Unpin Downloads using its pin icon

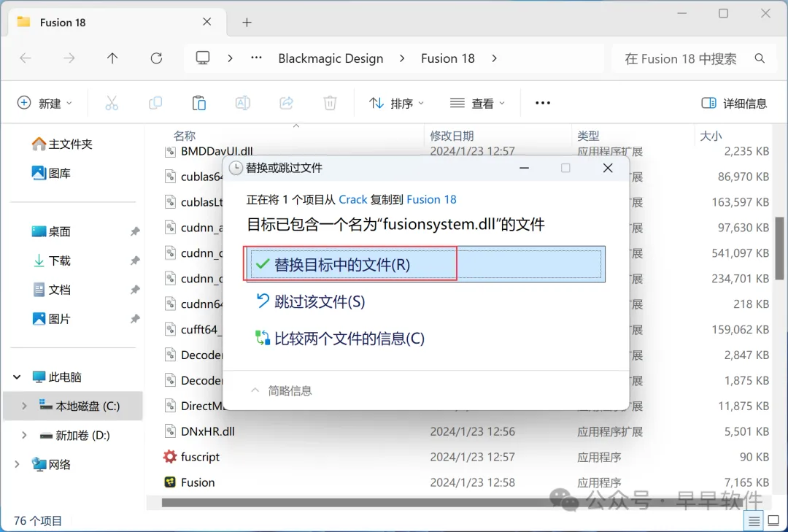tap(135, 261)
